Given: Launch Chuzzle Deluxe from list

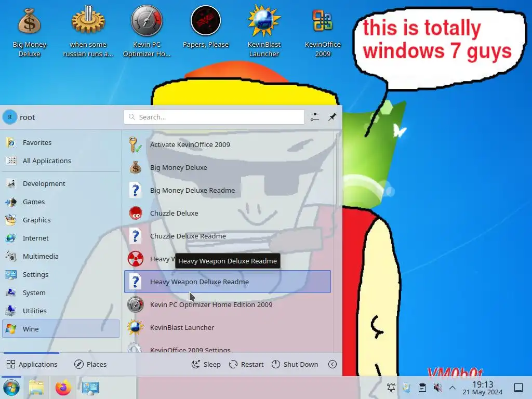Looking at the screenshot, I should (228, 213).
